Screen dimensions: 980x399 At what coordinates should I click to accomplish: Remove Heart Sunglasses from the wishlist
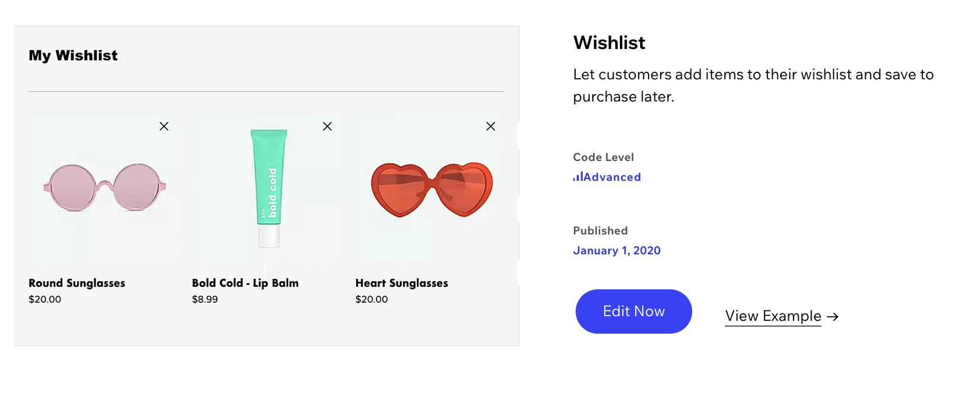(491, 126)
